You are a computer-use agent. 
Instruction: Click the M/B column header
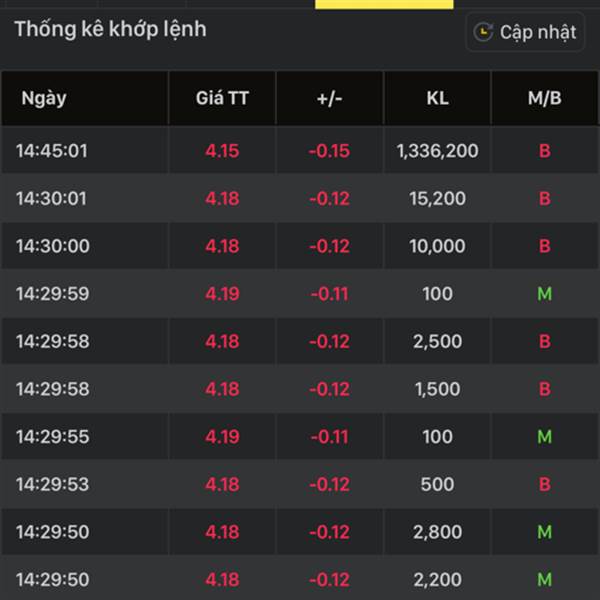click(545, 98)
